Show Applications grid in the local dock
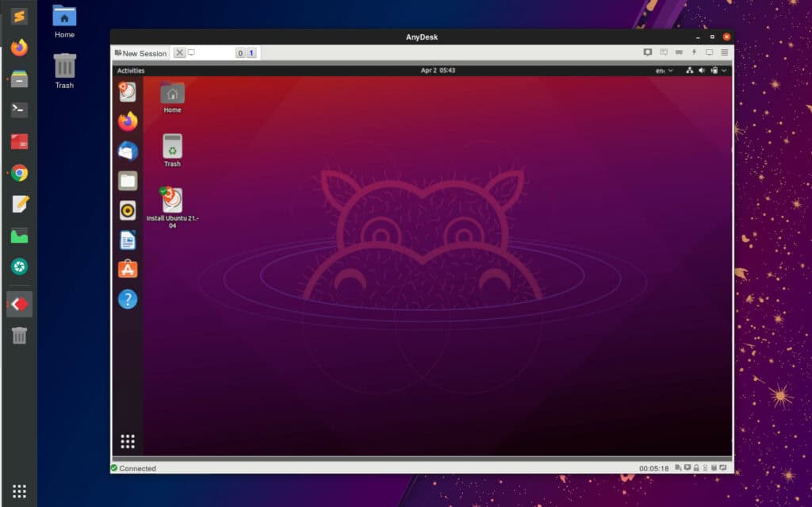812x507 pixels. coord(19,491)
